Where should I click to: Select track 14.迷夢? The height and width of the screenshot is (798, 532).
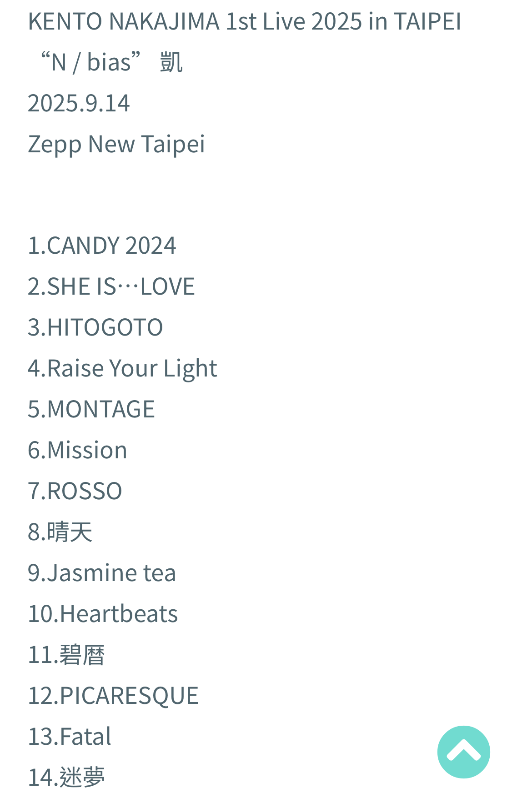pyautogui.click(x=66, y=777)
